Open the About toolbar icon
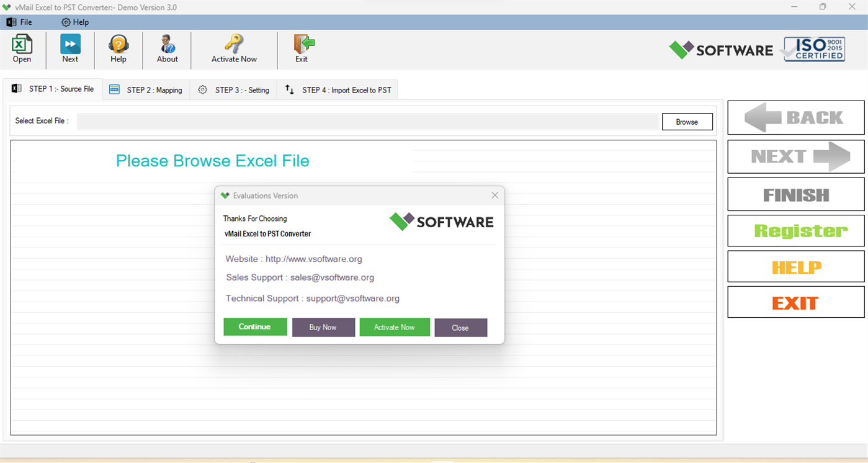This screenshot has height=463, width=868. 167,45
